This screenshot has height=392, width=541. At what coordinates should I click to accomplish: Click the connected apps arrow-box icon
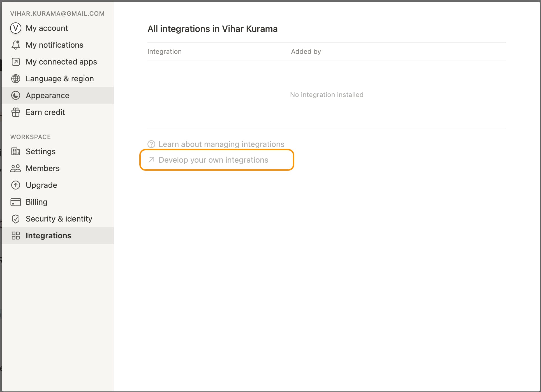click(16, 62)
